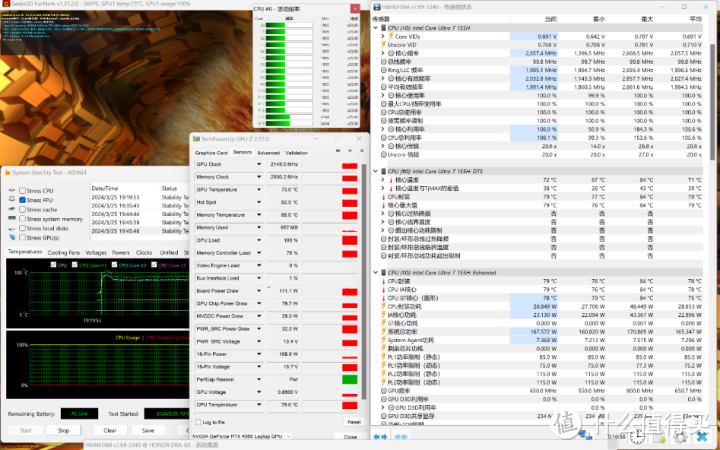The image size is (720, 450).
Task: Click AIDA64 flame icon in title bar
Action: pos(7,173)
